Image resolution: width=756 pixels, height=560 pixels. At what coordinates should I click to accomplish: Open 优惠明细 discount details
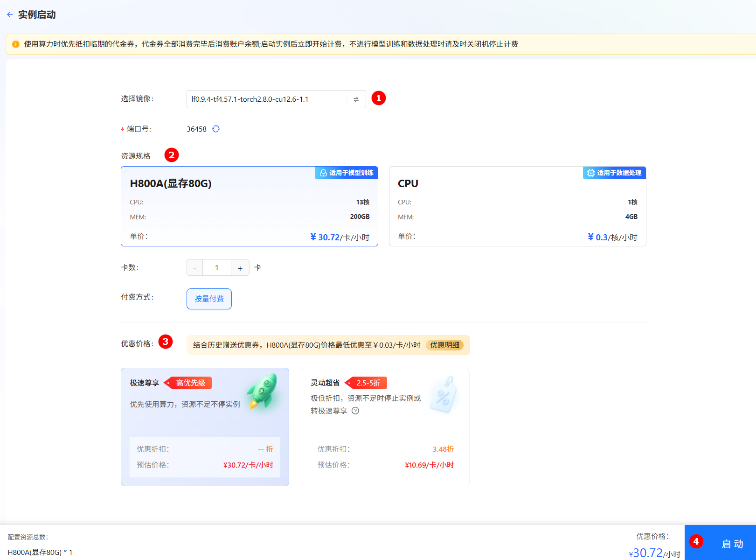(445, 345)
